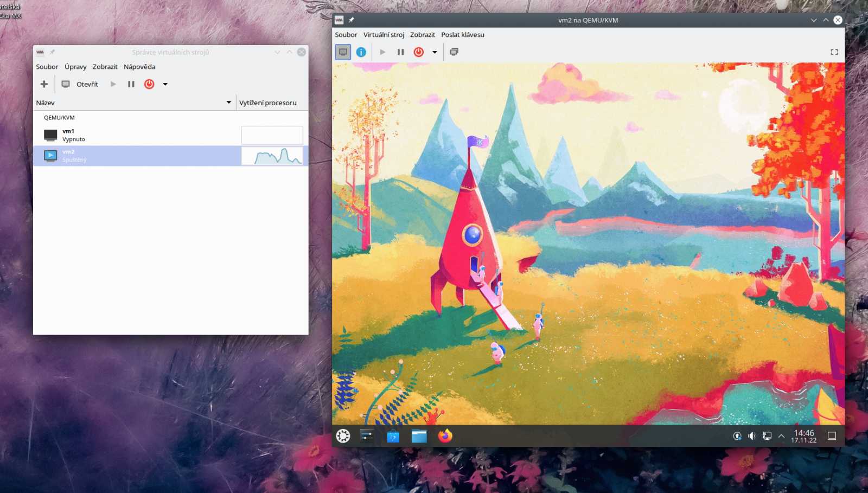
Task: Open the Discover software center icon
Action: pos(393,436)
